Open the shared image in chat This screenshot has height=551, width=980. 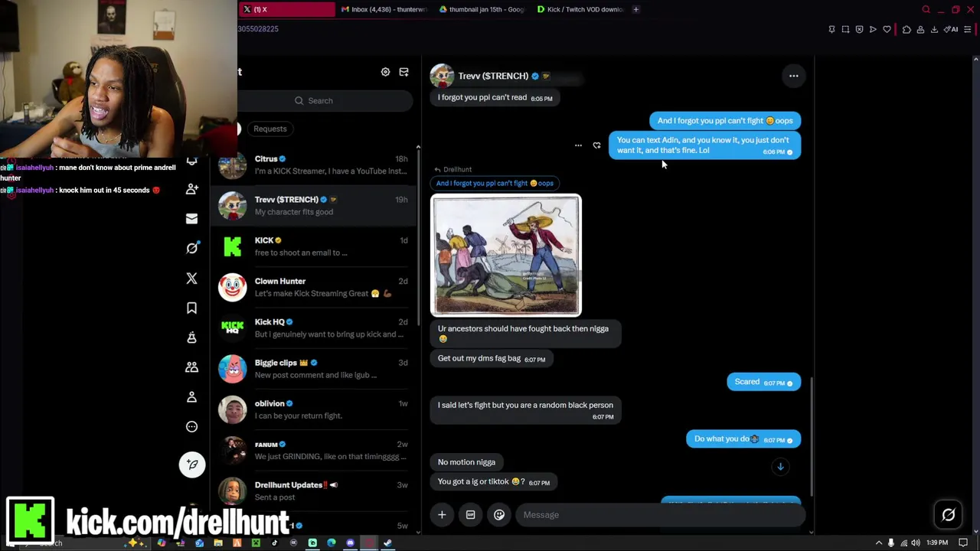[506, 256]
